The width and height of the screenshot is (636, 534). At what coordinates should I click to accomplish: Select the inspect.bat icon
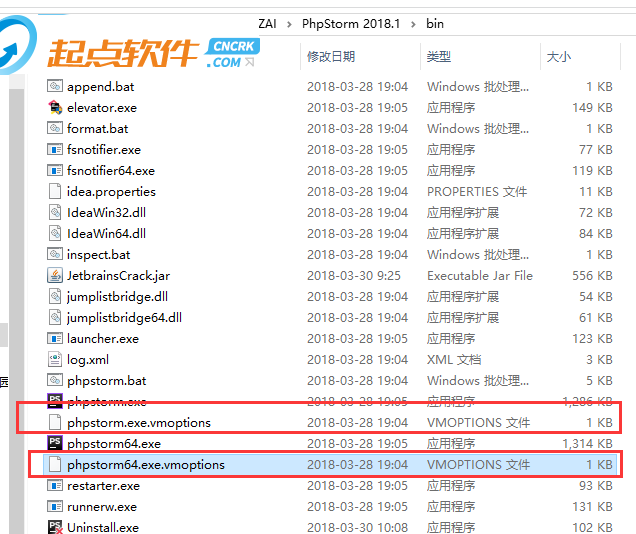(x=55, y=254)
